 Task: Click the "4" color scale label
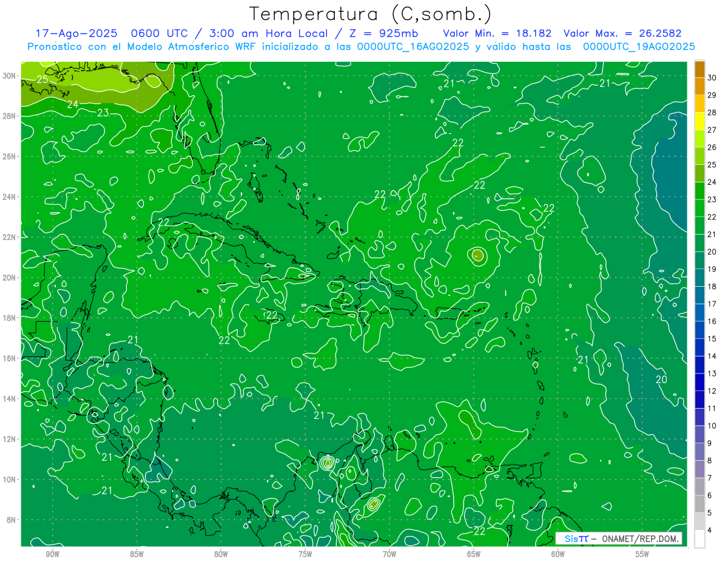(710, 530)
